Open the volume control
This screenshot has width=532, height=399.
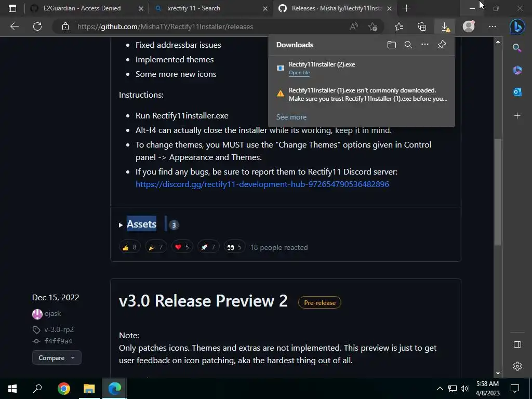coord(464,389)
